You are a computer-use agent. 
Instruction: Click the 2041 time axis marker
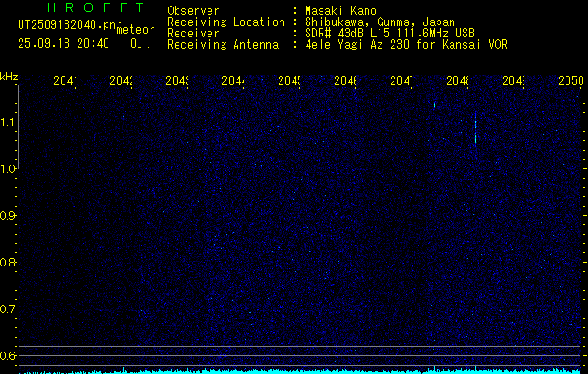click(65, 81)
